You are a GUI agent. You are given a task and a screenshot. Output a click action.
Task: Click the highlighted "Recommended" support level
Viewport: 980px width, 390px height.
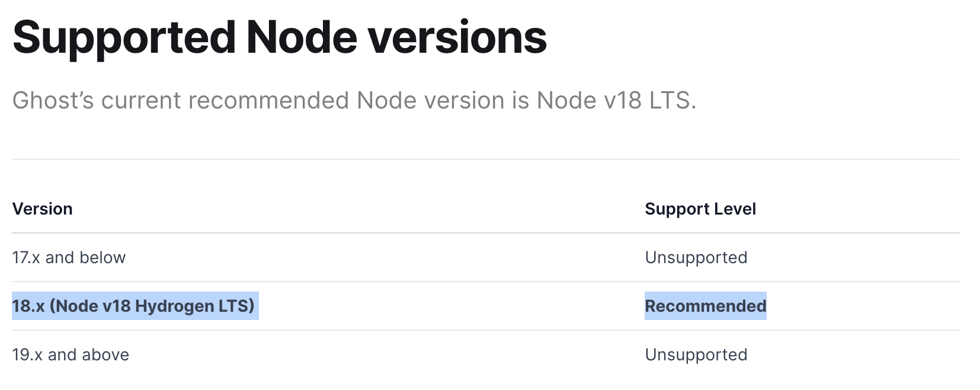[x=706, y=306]
